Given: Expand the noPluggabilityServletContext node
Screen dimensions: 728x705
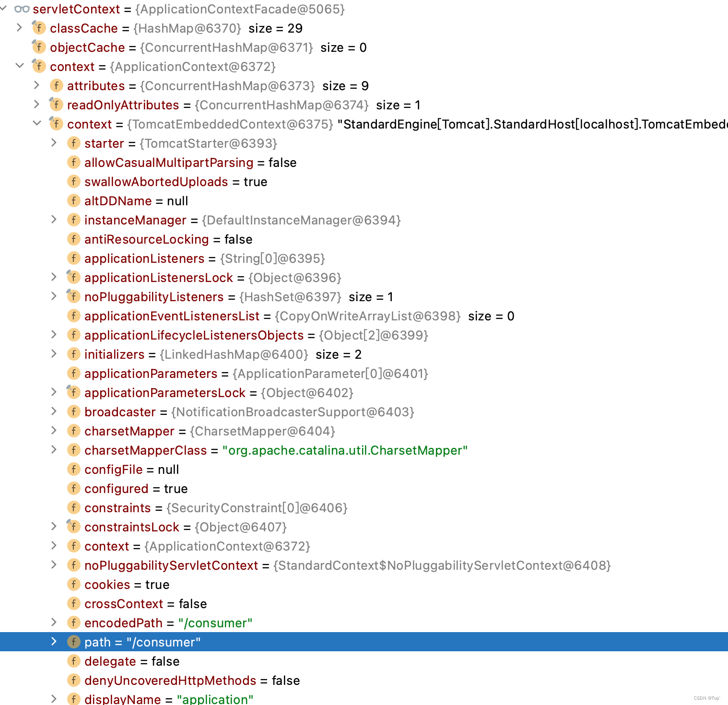Looking at the screenshot, I should pos(54,564).
